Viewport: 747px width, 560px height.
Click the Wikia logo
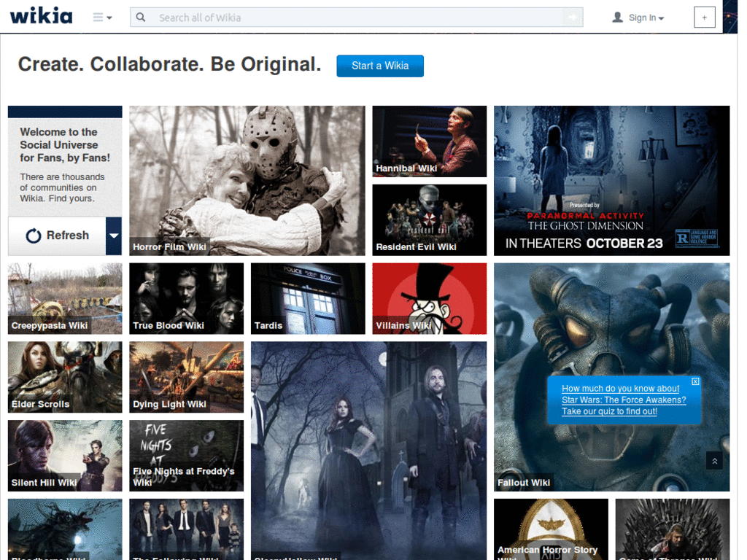(42, 16)
